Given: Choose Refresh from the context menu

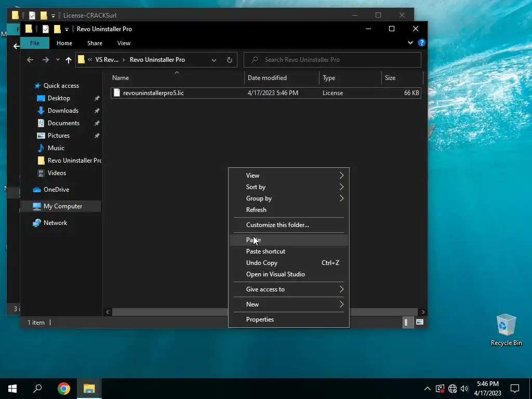Looking at the screenshot, I should pyautogui.click(x=289, y=210).
